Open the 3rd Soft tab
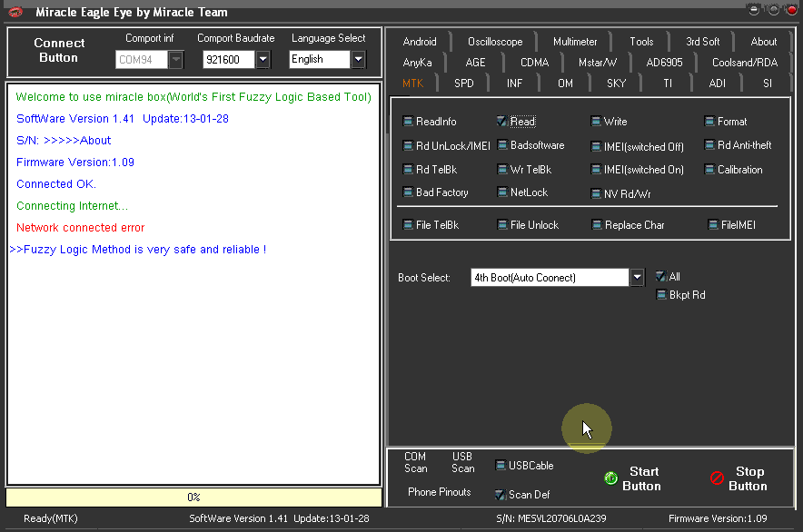 coord(703,42)
